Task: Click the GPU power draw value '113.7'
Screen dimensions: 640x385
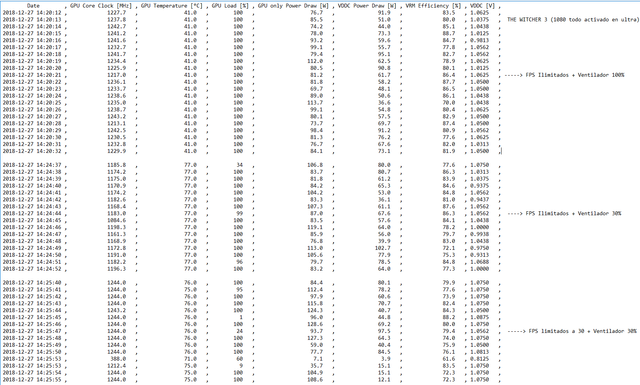Action: coord(315,103)
